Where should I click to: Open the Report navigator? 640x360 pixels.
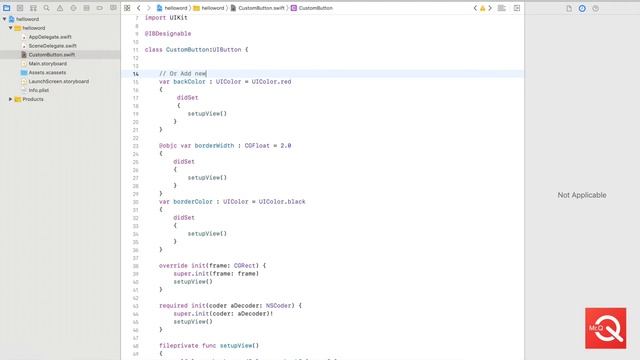pyautogui.click(x=113, y=8)
